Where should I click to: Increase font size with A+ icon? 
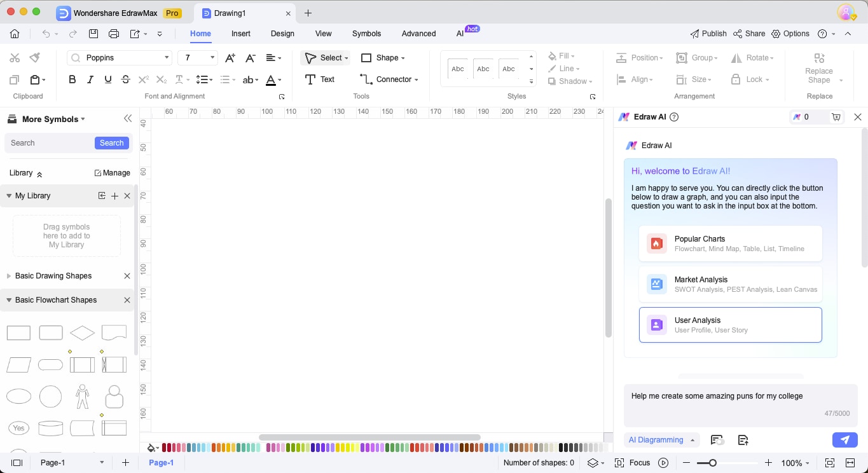pos(230,58)
